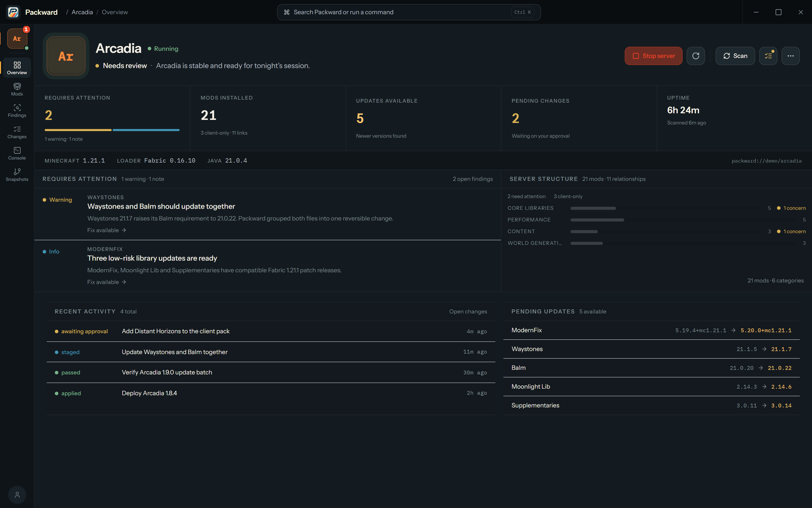Click Arcadia in the breadcrumb

82,12
